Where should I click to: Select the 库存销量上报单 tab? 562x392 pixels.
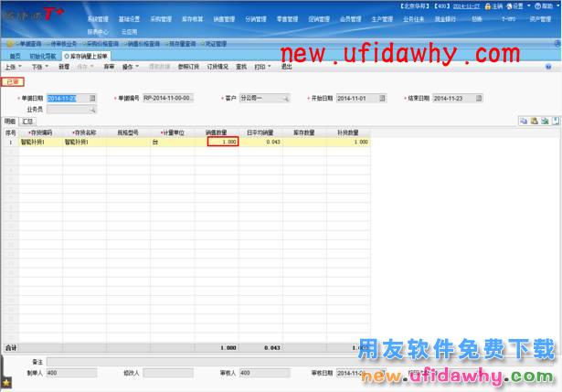(x=86, y=57)
